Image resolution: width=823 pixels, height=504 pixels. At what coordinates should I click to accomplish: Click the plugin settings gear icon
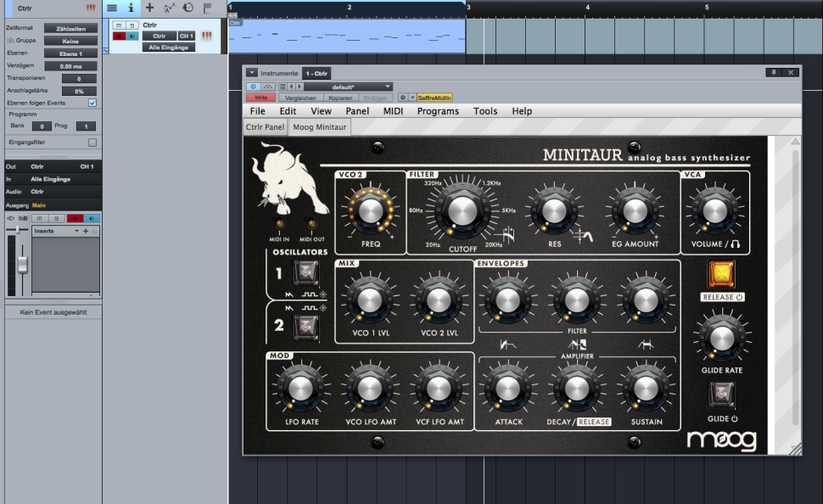[x=402, y=98]
